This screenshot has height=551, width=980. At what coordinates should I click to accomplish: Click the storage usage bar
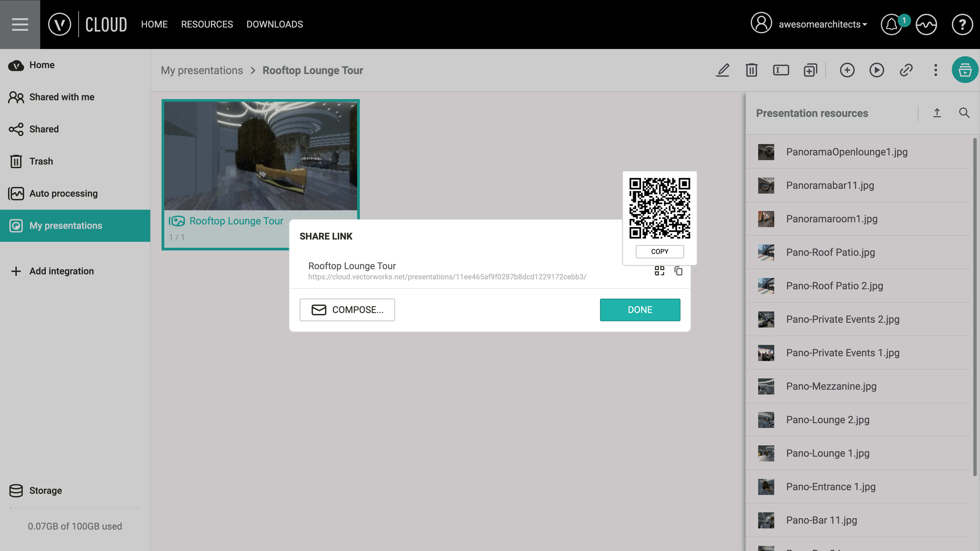[x=75, y=508]
